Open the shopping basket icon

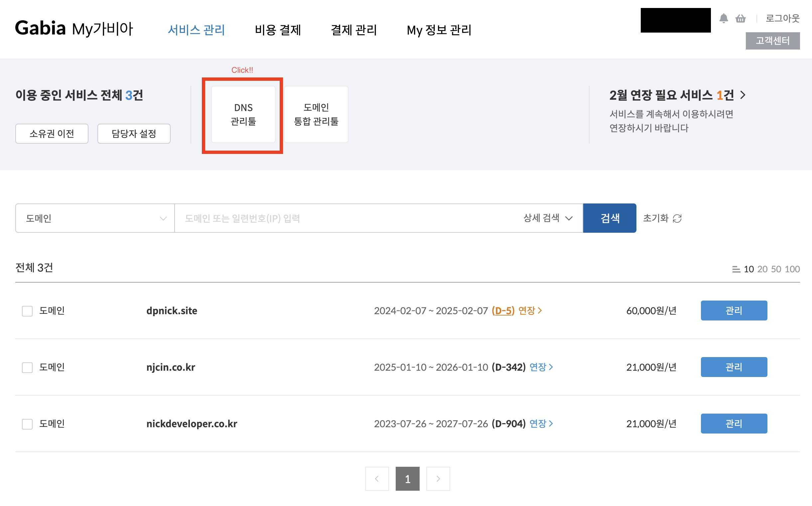click(x=741, y=18)
